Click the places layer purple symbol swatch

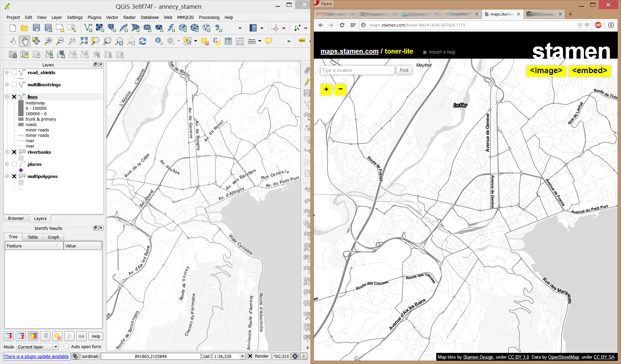click(21, 170)
